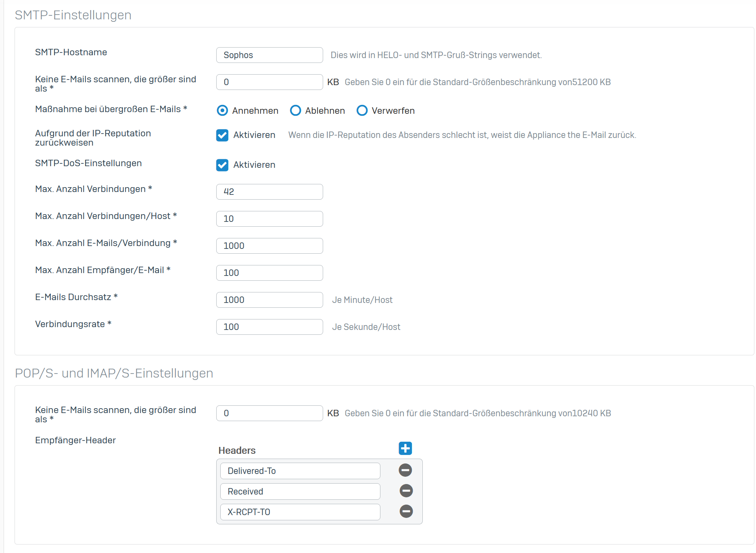Screen dimensions: 756x553
Task: Edit the Max. Anzahl E-Mails/Verbindung field
Action: tap(269, 246)
